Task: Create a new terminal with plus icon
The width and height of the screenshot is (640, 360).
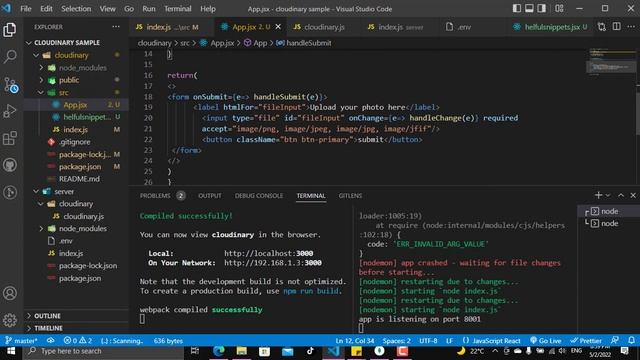Action: [598, 196]
